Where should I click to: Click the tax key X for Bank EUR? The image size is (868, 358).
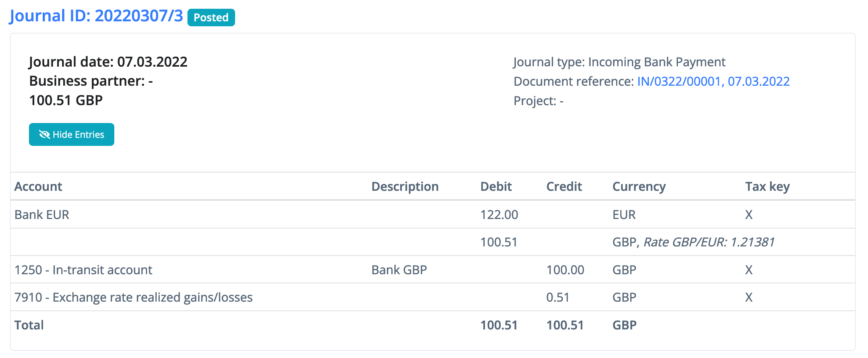(749, 215)
